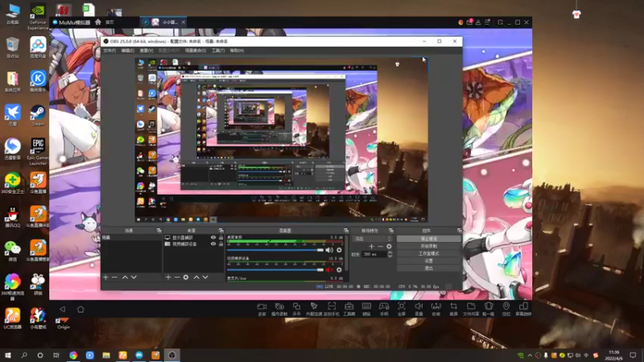This screenshot has width=644, height=362.
Task: Click the volume speaker icon in MuMu toolbar
Action: pos(419,306)
